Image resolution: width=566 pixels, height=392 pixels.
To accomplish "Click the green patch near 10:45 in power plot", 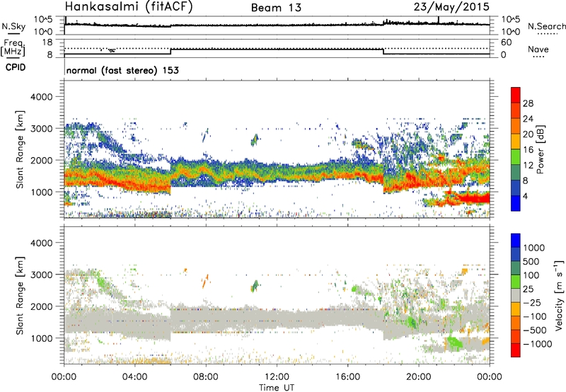I will click(x=255, y=139).
